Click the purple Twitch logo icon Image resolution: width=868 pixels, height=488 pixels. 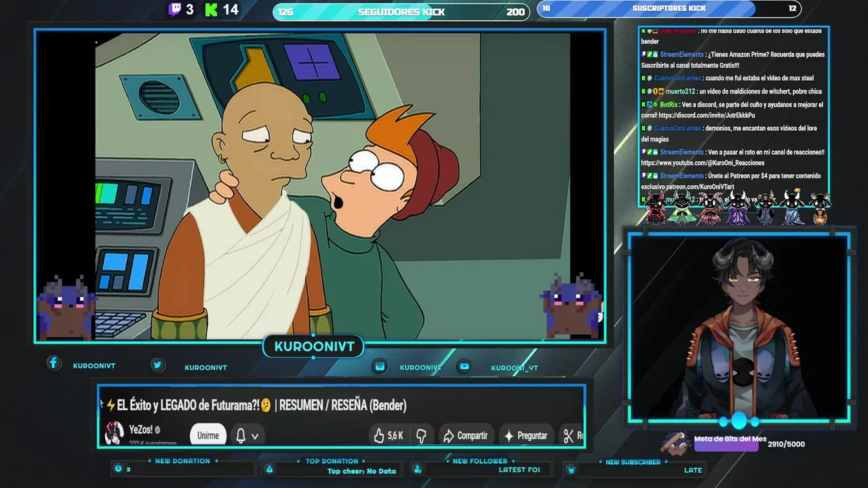175,9
